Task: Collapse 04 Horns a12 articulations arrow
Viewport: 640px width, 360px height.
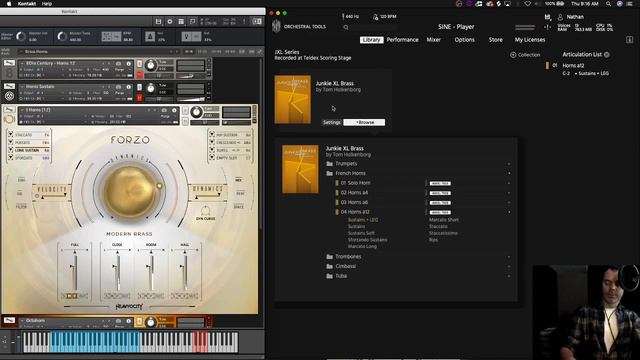Action: (x=509, y=212)
